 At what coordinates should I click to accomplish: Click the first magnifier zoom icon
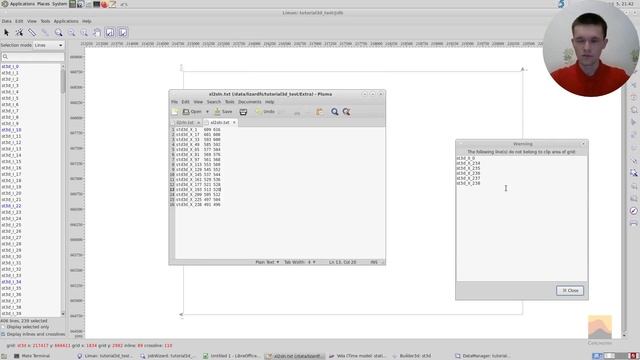59,33
